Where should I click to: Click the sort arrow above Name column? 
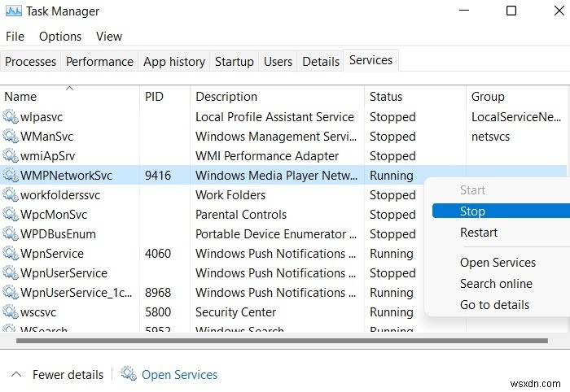pyautogui.click(x=69, y=88)
